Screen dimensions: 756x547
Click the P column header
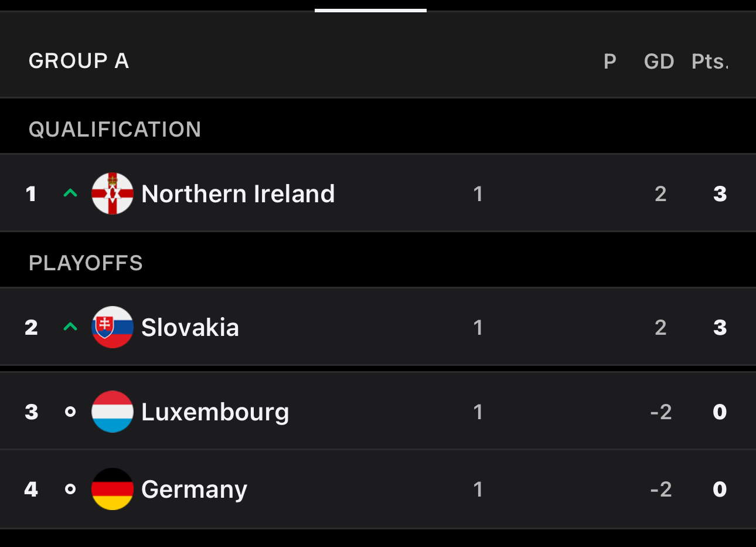(610, 61)
